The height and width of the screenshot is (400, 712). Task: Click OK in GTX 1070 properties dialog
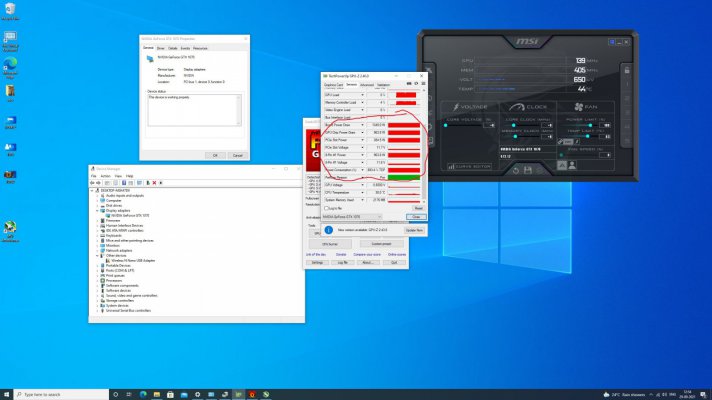(x=215, y=155)
